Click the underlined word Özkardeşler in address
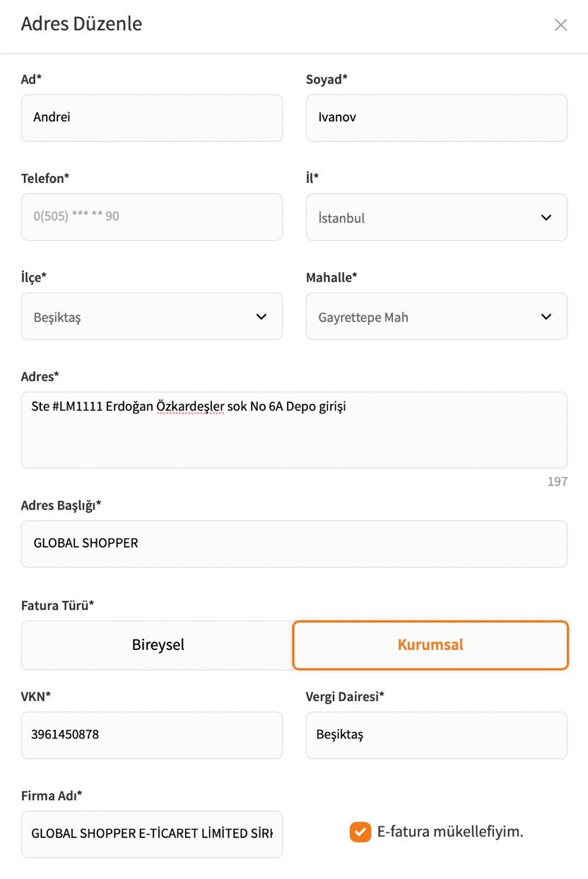 point(190,407)
